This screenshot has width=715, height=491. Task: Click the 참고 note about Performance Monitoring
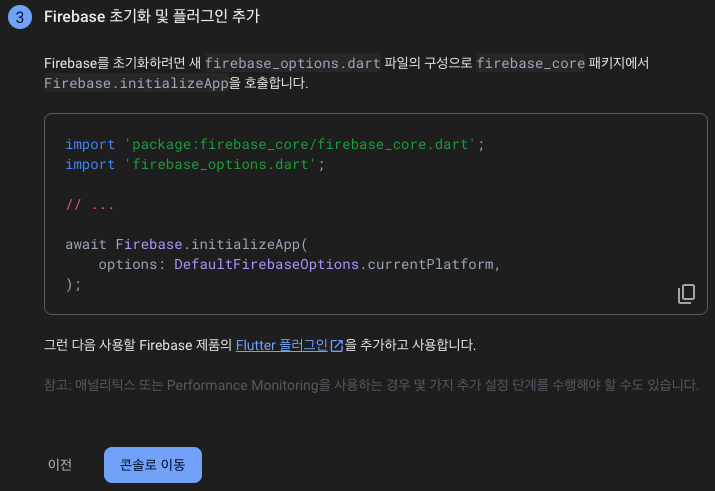(371, 385)
